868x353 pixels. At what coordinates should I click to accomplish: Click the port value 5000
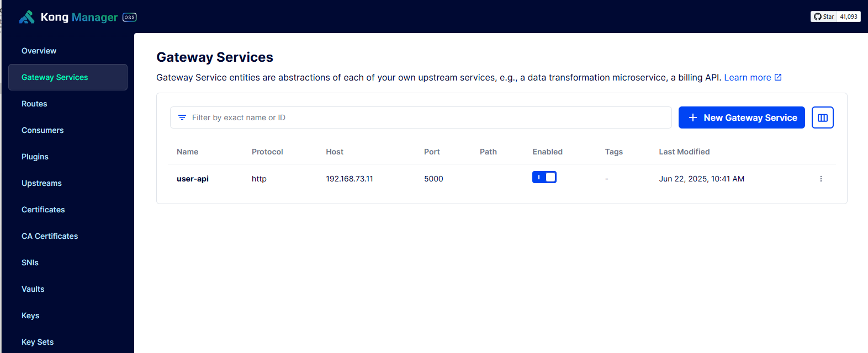[x=433, y=179]
